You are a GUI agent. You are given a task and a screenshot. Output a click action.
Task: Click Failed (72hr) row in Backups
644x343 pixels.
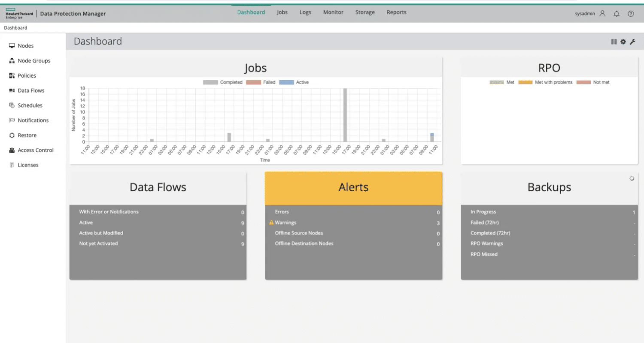coord(549,223)
